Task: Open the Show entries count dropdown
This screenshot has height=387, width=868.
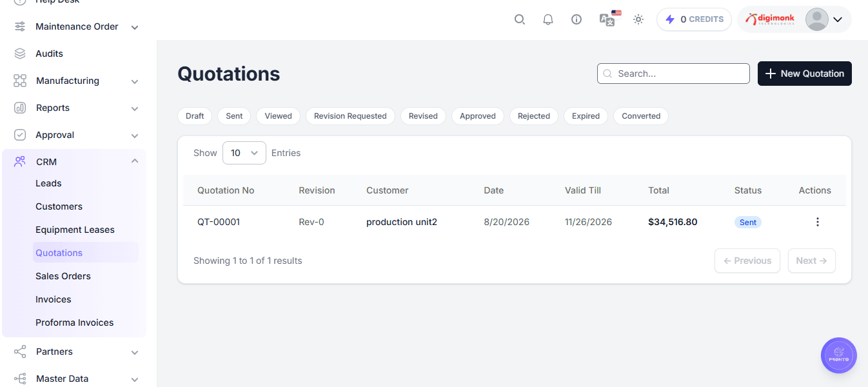Action: click(244, 153)
